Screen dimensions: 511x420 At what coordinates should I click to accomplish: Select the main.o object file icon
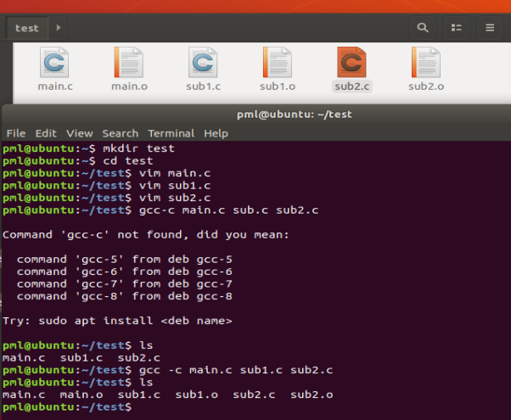[x=129, y=62]
